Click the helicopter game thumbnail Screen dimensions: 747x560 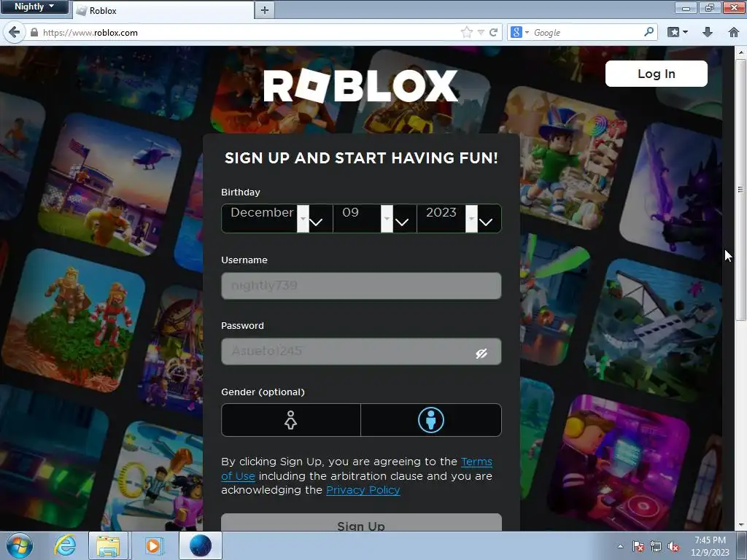[109, 184]
